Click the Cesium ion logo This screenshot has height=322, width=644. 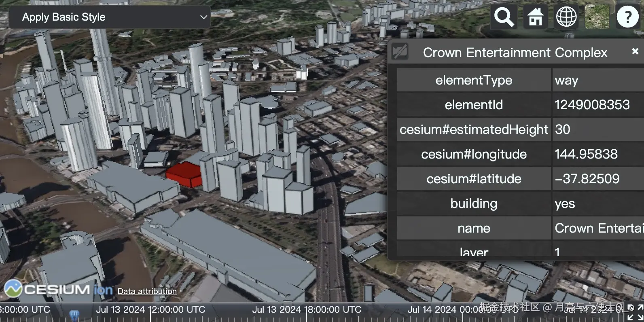pyautogui.click(x=59, y=289)
